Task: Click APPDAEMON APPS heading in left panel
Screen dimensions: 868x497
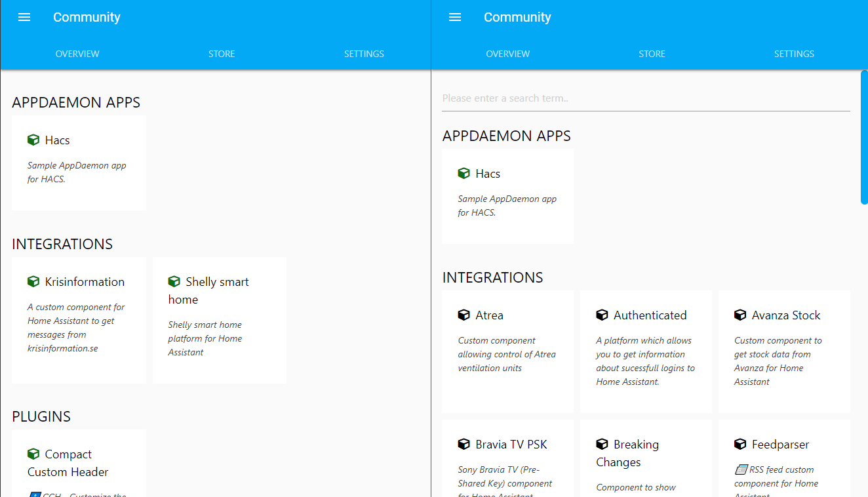Action: tap(76, 102)
